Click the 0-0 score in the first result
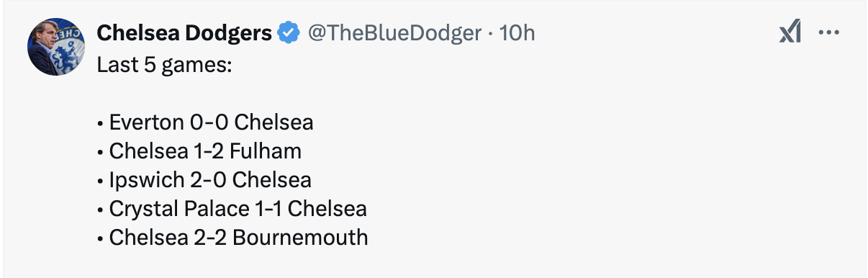Viewport: 868px width, 278px height. coord(209,122)
